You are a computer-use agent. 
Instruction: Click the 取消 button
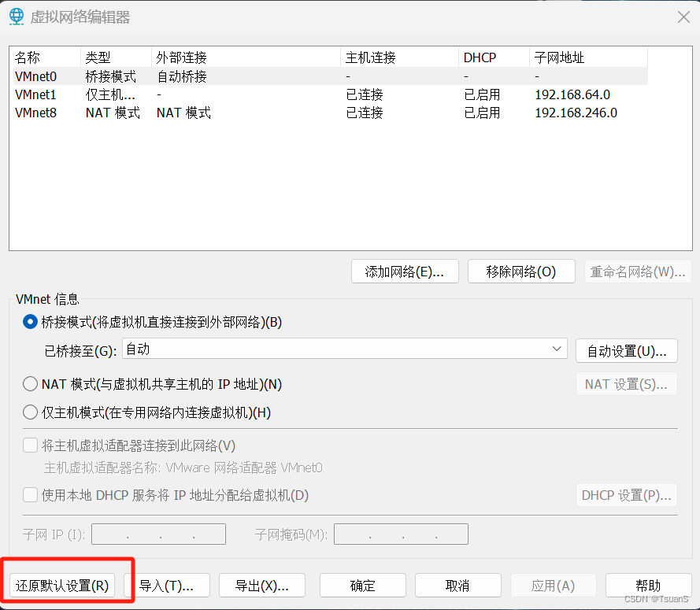[458, 585]
